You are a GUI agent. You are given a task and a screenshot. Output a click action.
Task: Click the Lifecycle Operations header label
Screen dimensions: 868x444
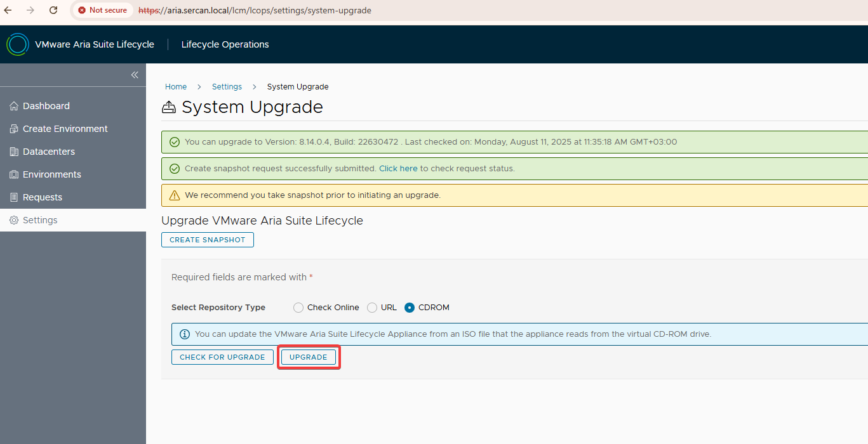pyautogui.click(x=225, y=44)
